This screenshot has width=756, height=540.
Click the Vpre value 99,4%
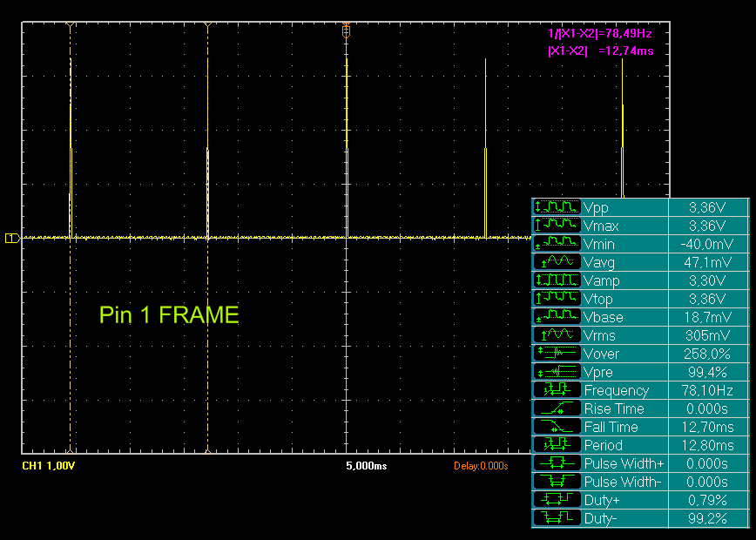click(x=707, y=372)
